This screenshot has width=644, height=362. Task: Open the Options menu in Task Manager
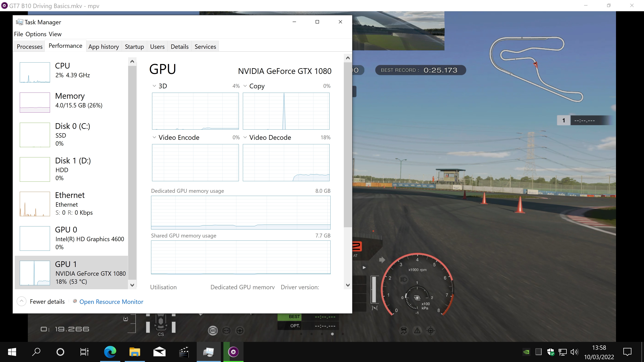pyautogui.click(x=36, y=34)
